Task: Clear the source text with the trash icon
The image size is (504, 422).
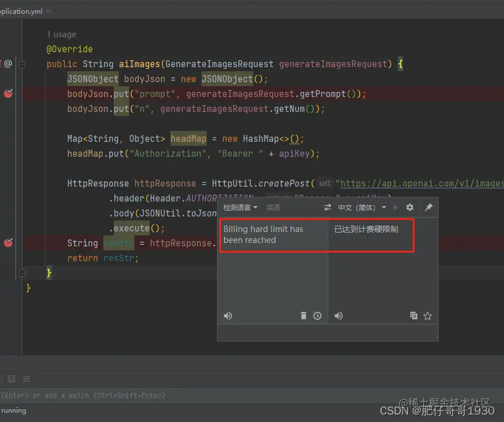Action: pyautogui.click(x=304, y=316)
